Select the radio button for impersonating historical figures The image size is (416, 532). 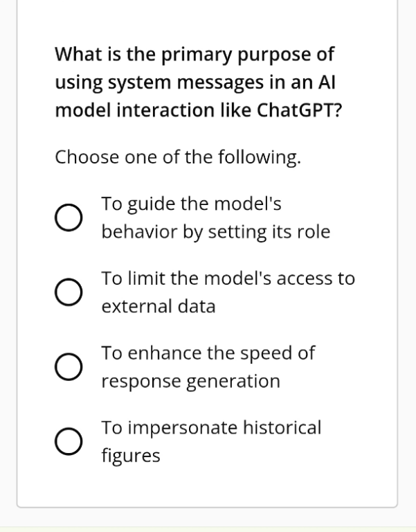point(69,441)
